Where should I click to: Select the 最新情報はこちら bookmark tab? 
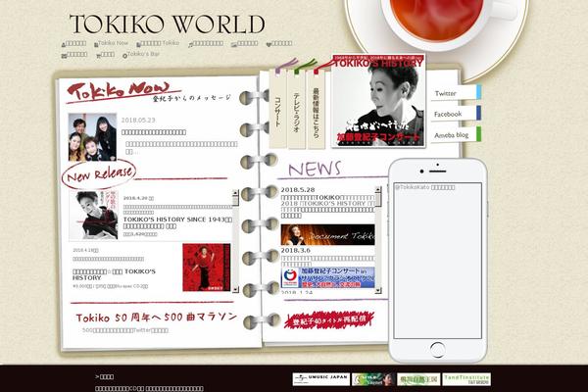pyautogui.click(x=317, y=109)
